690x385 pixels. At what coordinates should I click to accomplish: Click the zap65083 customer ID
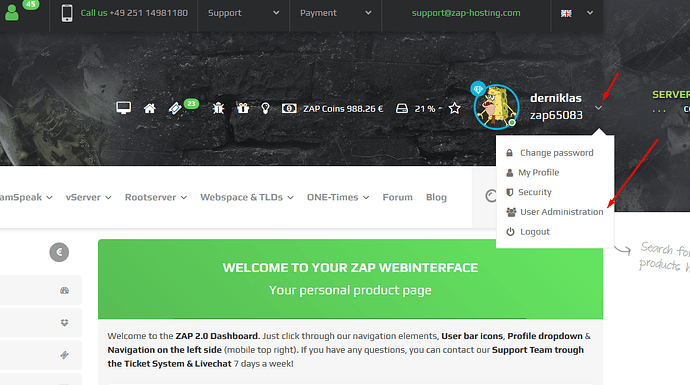(556, 115)
